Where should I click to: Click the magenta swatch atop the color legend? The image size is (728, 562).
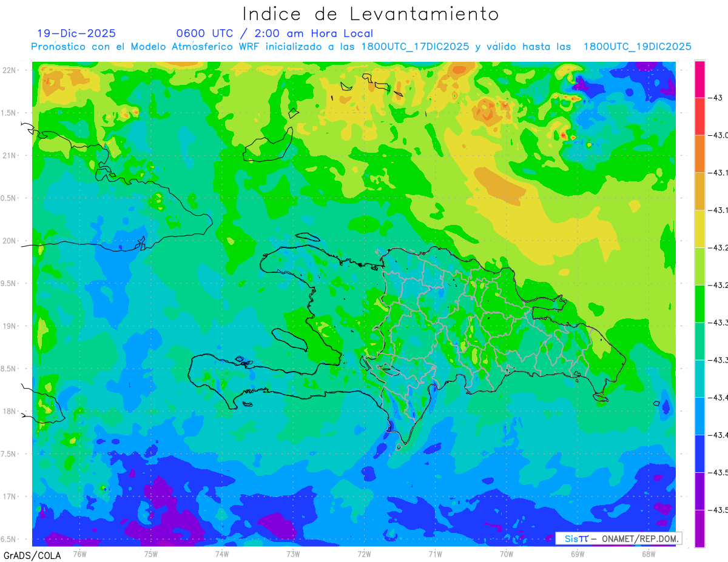(699, 79)
